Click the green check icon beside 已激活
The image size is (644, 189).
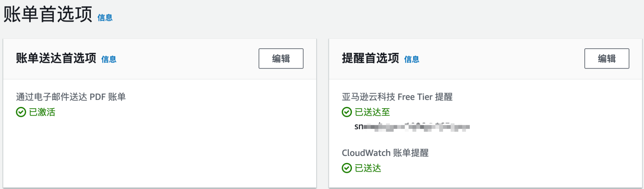tap(21, 112)
